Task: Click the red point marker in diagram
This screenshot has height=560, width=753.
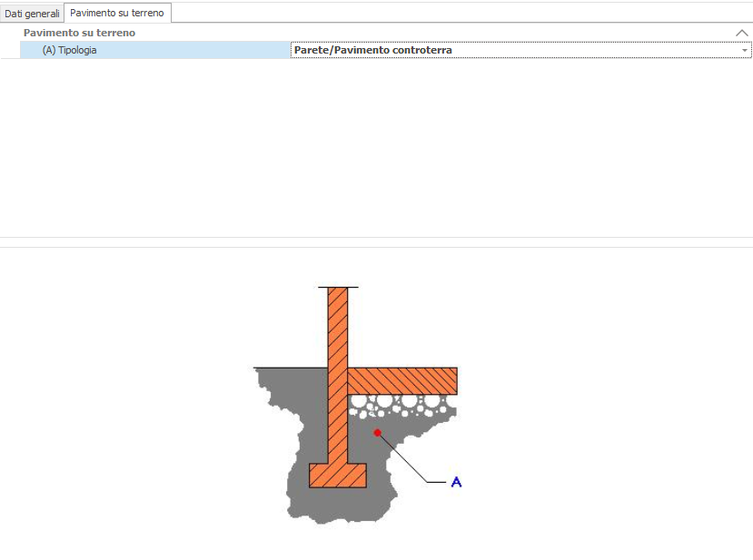Action: pos(378,433)
